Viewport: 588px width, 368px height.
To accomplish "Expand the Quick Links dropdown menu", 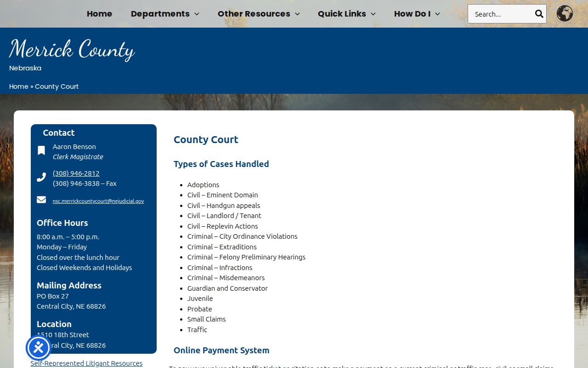I will pos(347,14).
